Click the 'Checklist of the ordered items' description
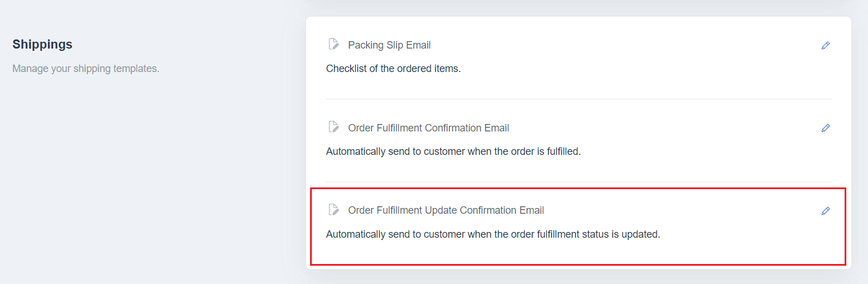 click(x=393, y=69)
